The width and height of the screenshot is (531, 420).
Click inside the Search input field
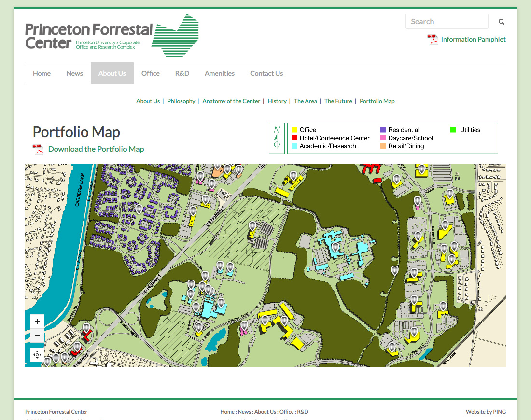[x=447, y=22]
